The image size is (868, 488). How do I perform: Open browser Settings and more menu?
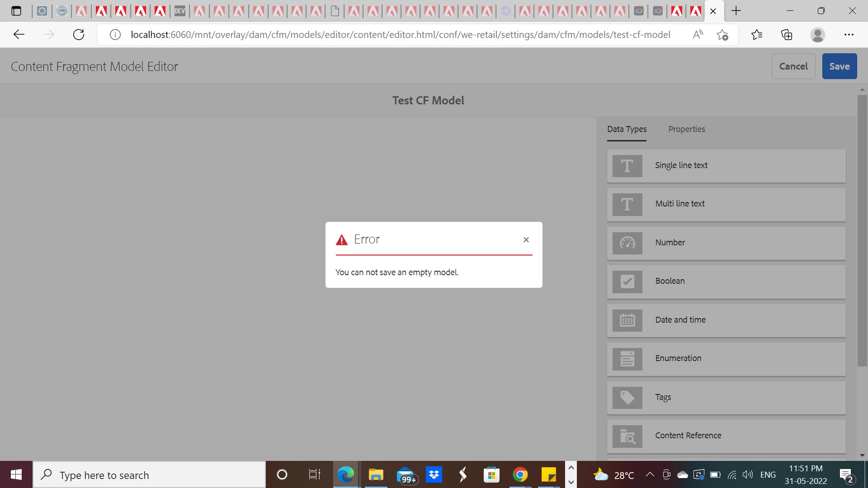point(849,35)
